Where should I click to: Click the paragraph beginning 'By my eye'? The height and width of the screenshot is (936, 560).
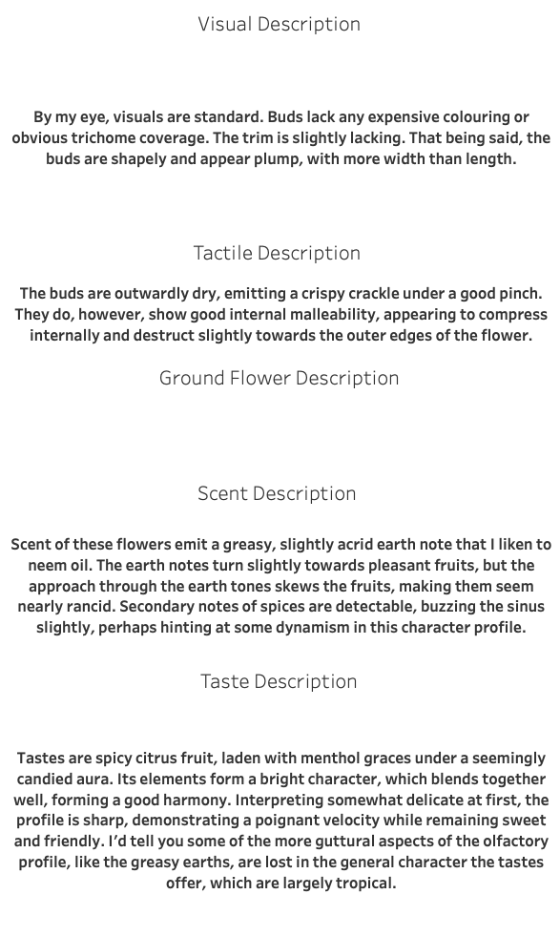280,138
